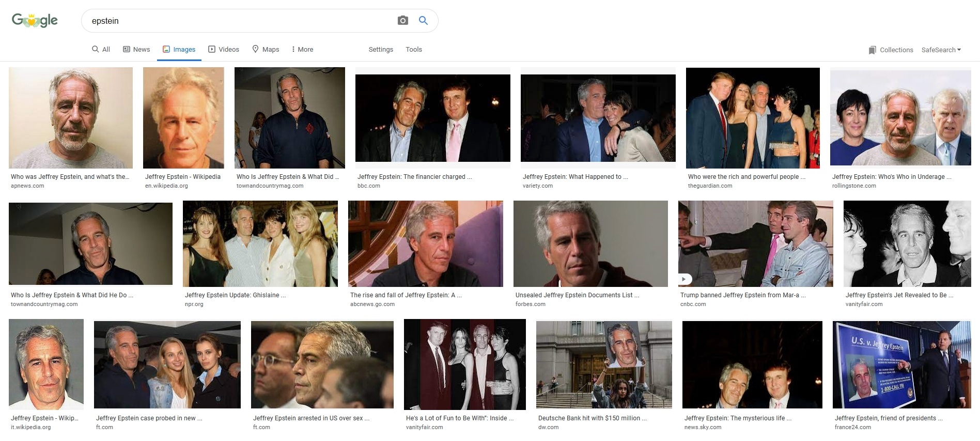Open 'Jeffrey Epstein: What Happened to ...' caption
The height and width of the screenshot is (441, 980).
point(575,177)
